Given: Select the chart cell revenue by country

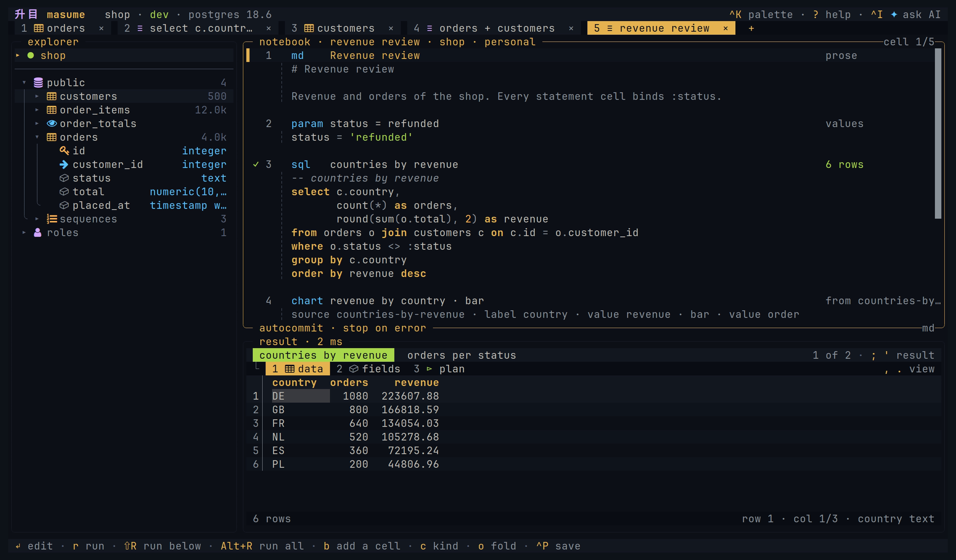Looking at the screenshot, I should (593, 301).
